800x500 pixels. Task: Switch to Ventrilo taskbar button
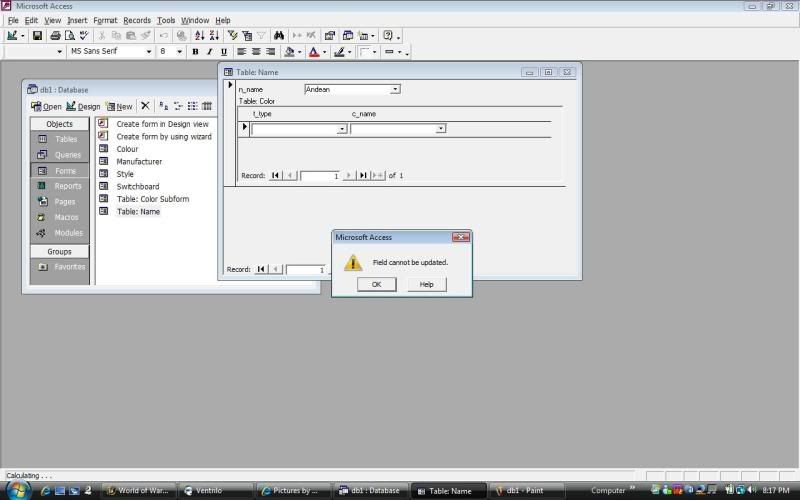216,490
